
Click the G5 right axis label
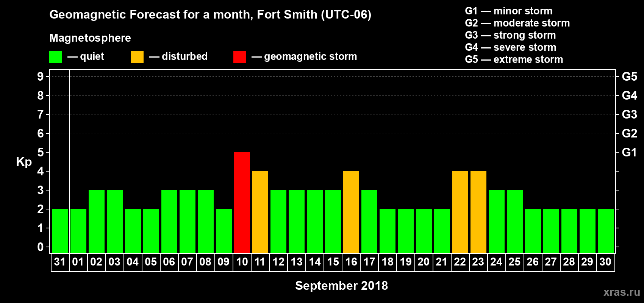(630, 77)
